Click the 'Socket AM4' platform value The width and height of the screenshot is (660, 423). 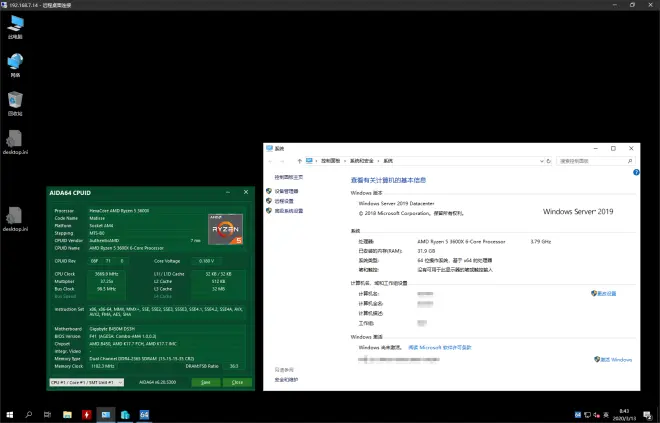click(x=101, y=226)
